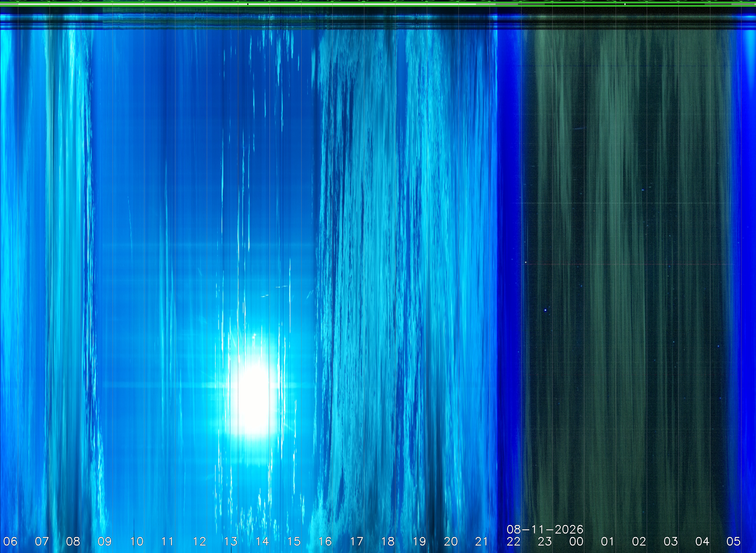Click the '11' hour label
Image resolution: width=756 pixels, height=553 pixels.
click(167, 541)
